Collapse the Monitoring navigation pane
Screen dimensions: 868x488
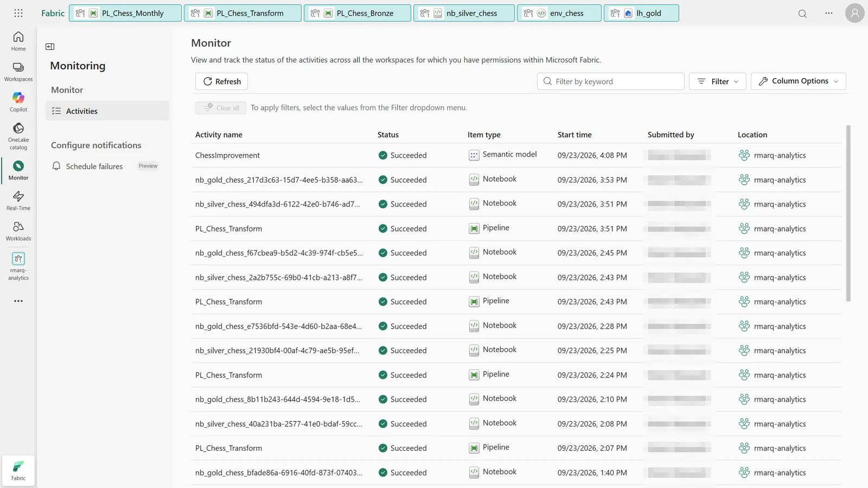click(x=50, y=47)
